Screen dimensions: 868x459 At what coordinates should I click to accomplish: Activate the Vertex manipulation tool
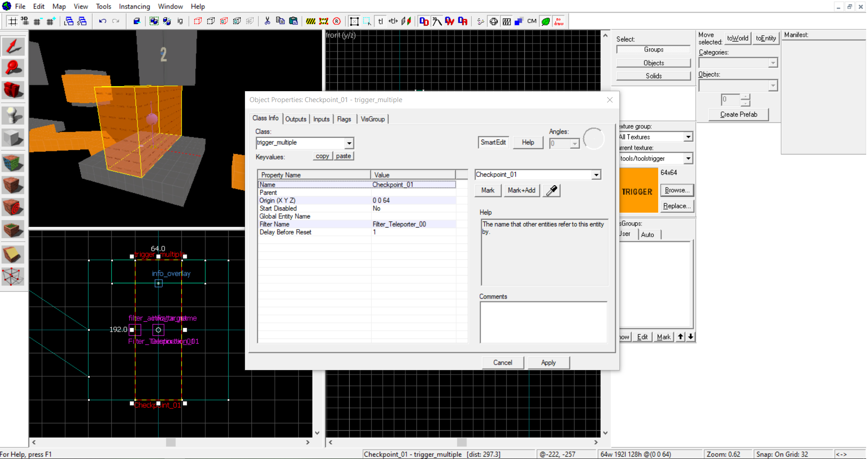coord(13,276)
